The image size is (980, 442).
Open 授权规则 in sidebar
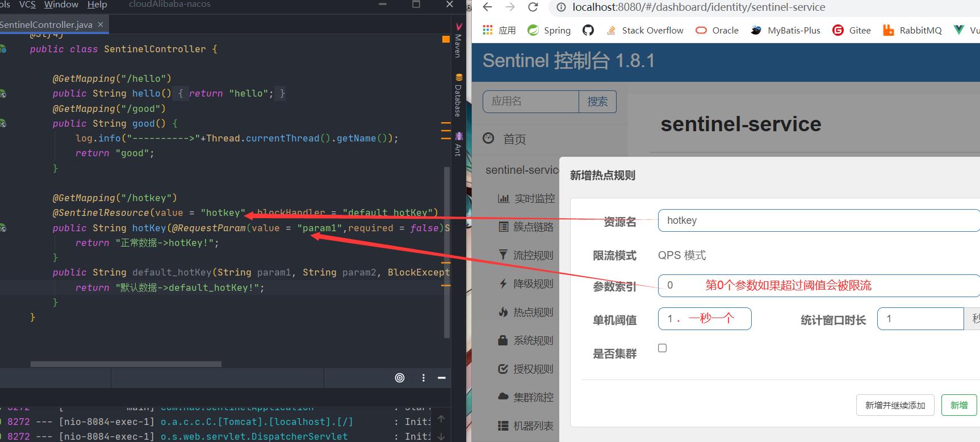click(526, 369)
